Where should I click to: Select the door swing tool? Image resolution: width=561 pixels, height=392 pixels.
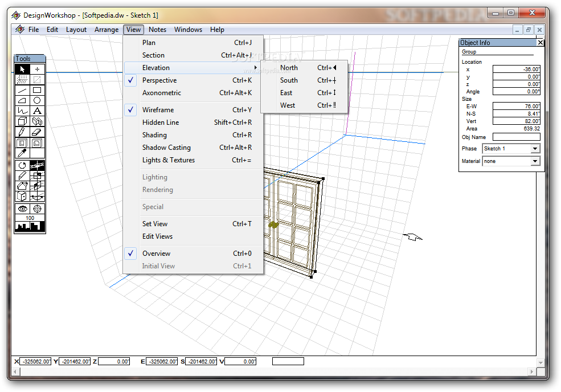tap(22, 197)
